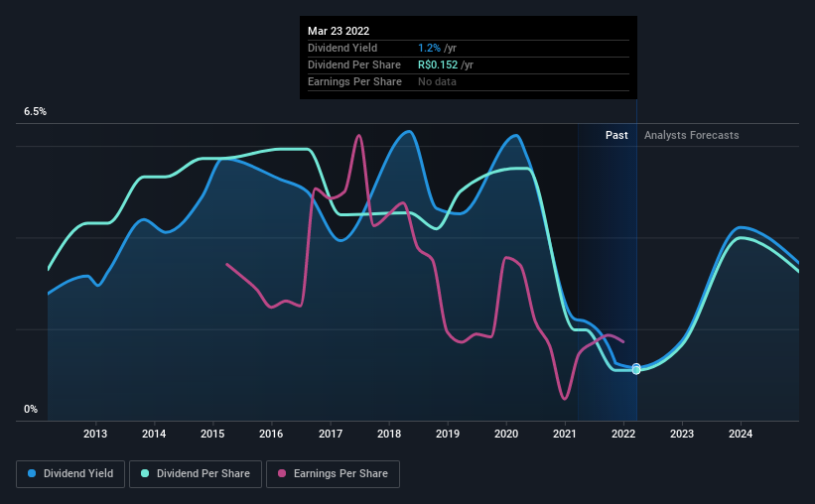Click the tooltip value '1.2%'
The height and width of the screenshot is (504, 815).
(x=429, y=48)
